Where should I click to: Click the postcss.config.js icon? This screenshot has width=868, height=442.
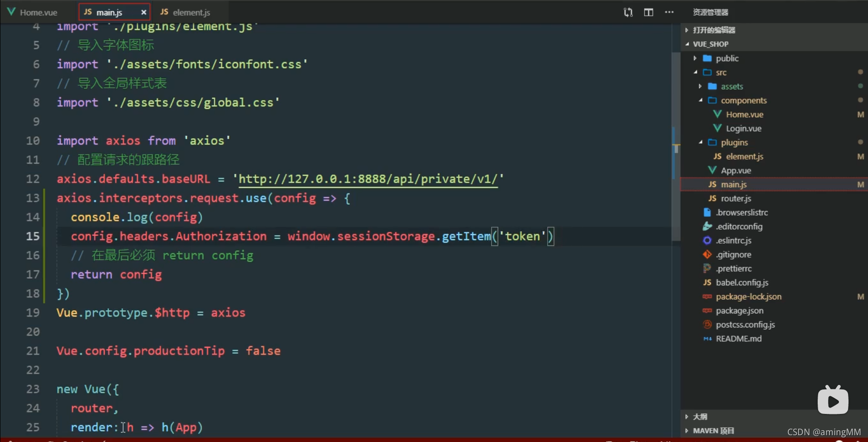[707, 325]
